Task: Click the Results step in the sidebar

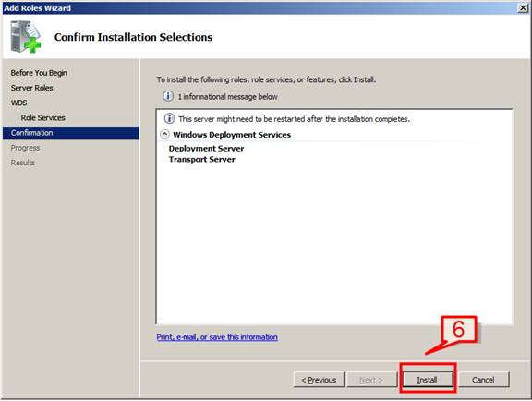Action: click(23, 163)
